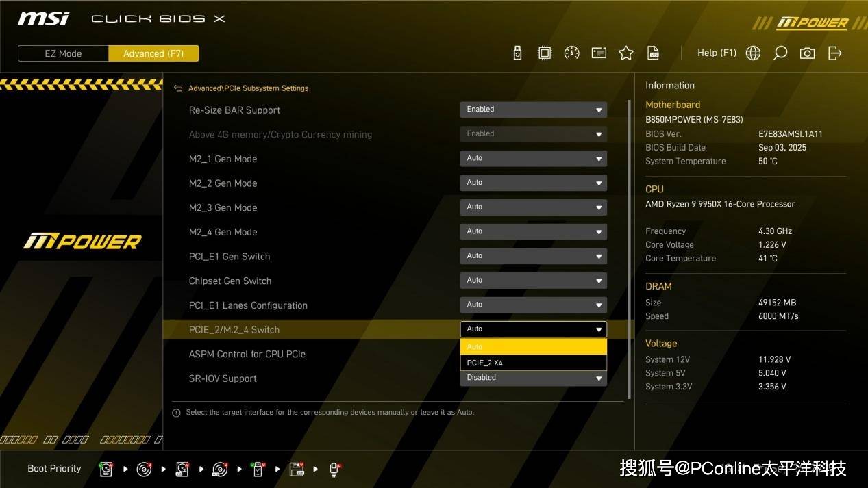Select the USB CD/DVD boot priority icon
Image resolution: width=868 pixels, height=488 pixels.
tap(220, 469)
